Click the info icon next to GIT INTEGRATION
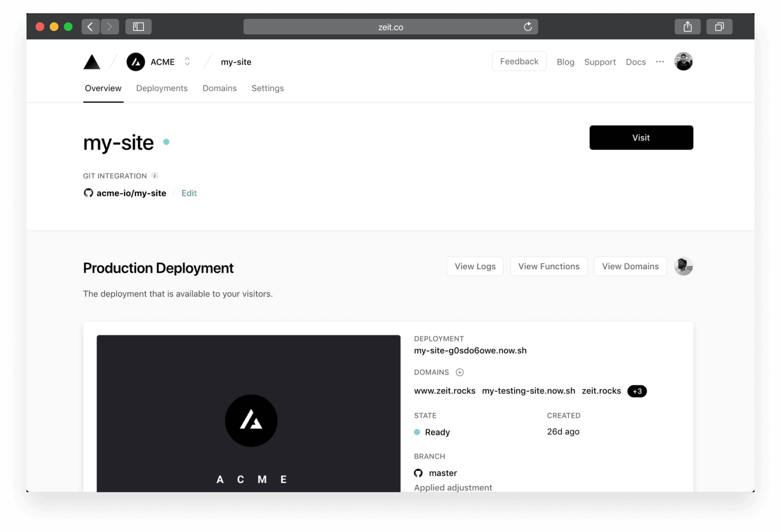Screen dimensions: 781x532 pyautogui.click(x=155, y=175)
